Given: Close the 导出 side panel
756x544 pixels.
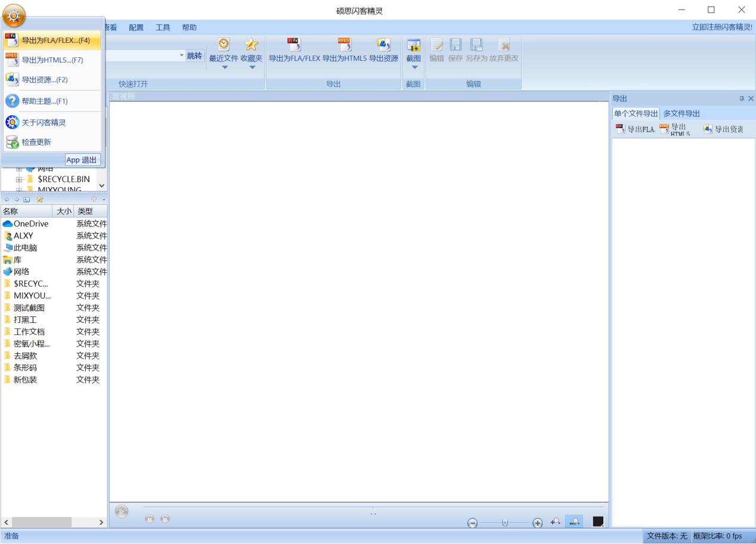Looking at the screenshot, I should (751, 98).
